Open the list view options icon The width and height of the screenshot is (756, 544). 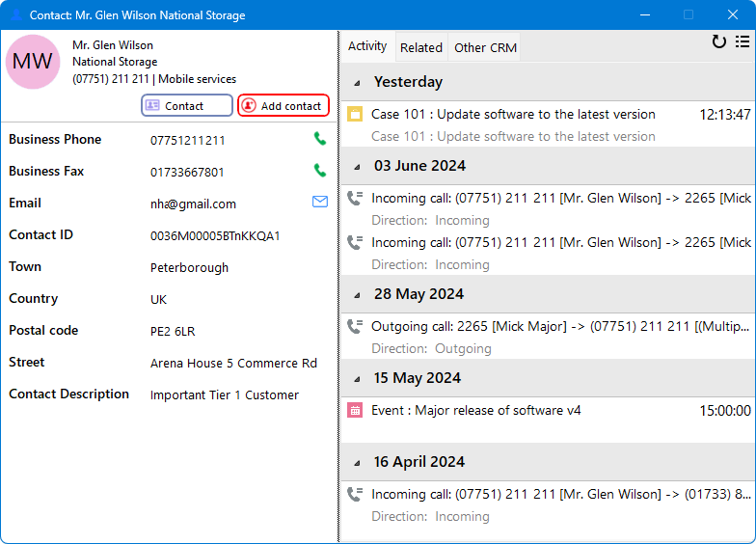[x=742, y=41]
